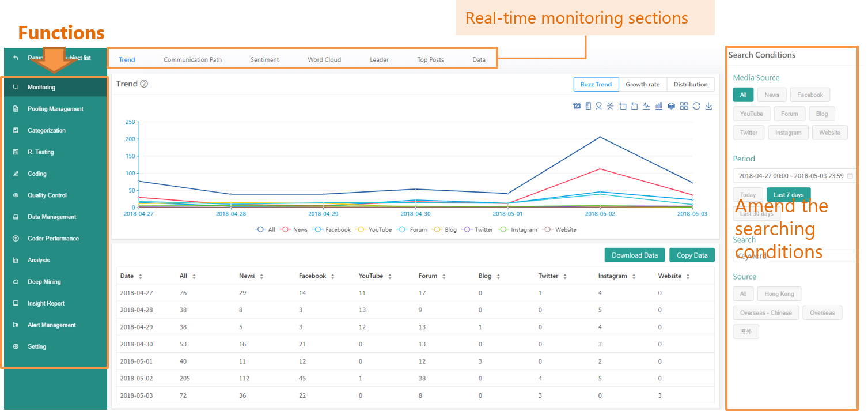
Task: Open the Sentiment tab
Action: (264, 60)
